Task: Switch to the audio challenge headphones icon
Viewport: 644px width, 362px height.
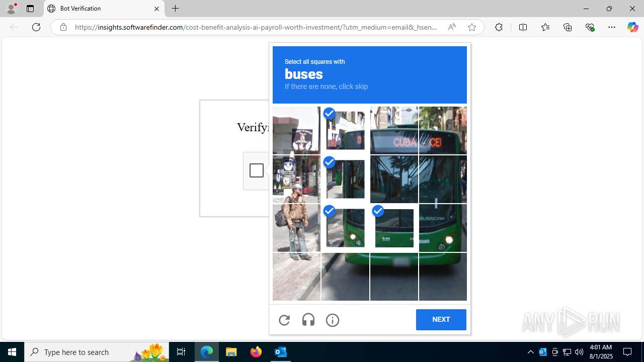Action: (x=308, y=320)
